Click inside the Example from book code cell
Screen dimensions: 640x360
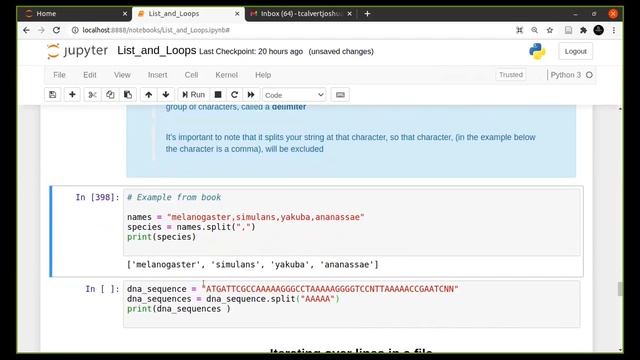pos(351,222)
